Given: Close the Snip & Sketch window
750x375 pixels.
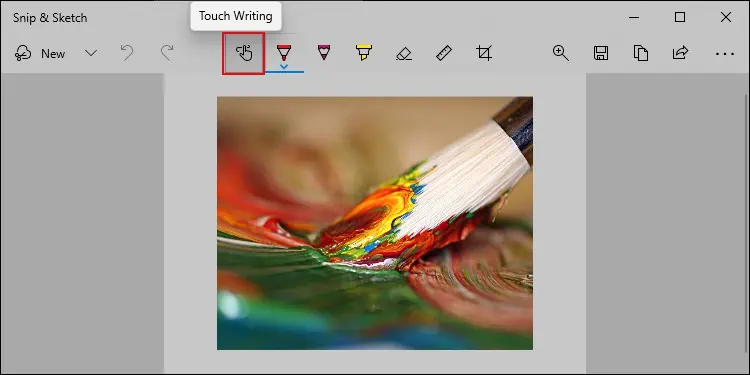Looking at the screenshot, I should click(726, 18).
